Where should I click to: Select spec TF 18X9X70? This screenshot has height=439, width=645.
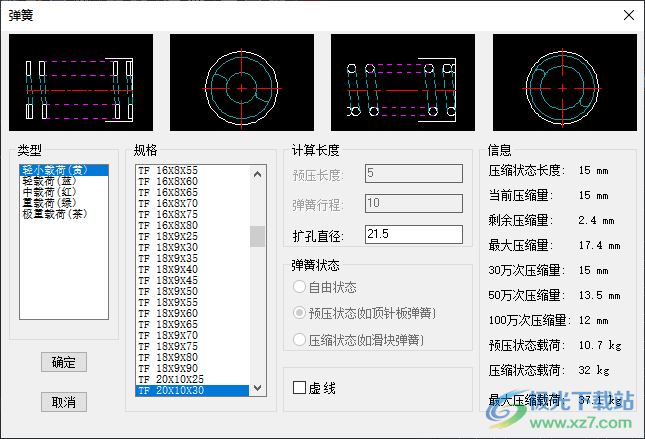pos(193,335)
